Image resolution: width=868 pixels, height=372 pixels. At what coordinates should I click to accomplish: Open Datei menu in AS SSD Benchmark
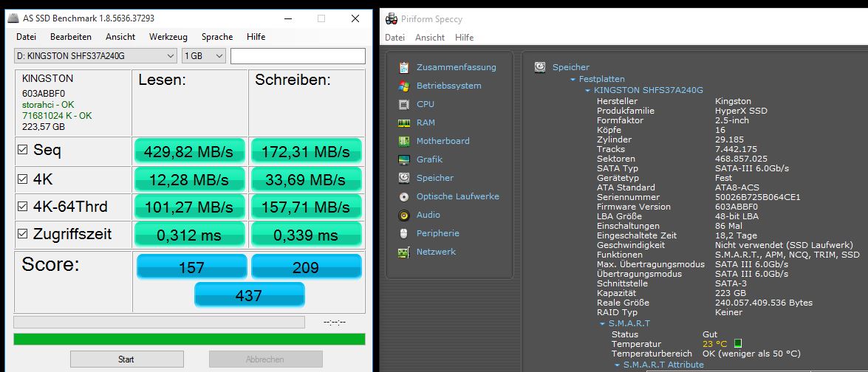tap(26, 37)
